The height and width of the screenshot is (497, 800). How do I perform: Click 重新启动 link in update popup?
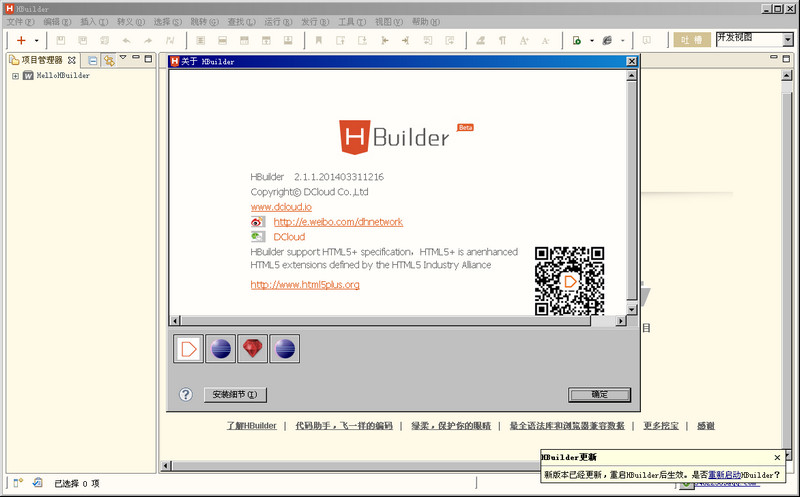(725, 475)
